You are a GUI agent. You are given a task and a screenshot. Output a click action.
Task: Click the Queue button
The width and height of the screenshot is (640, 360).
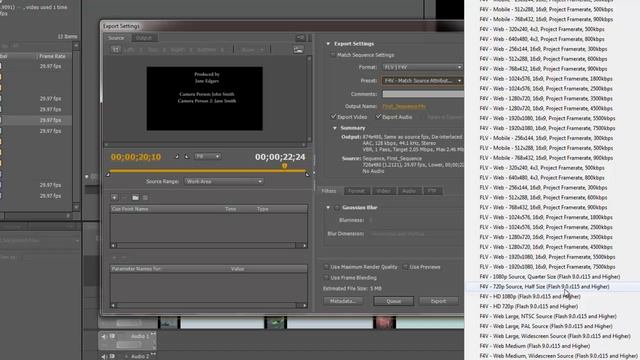click(x=393, y=301)
